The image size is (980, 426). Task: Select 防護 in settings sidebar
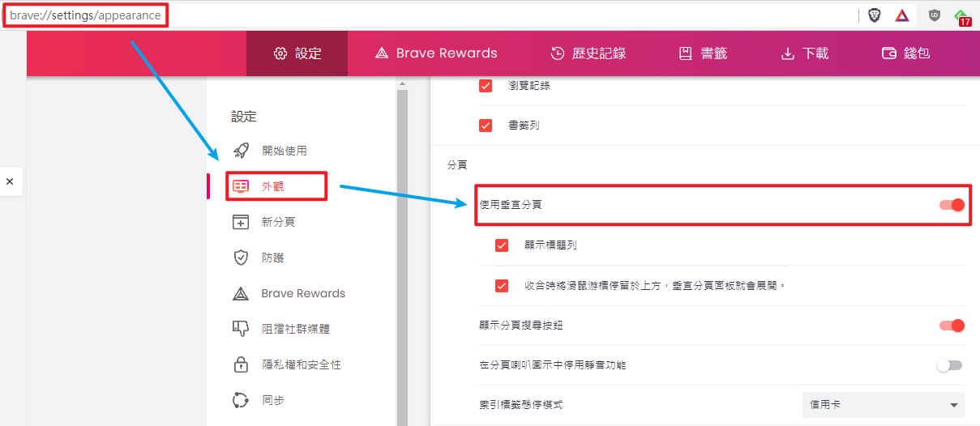point(272,258)
